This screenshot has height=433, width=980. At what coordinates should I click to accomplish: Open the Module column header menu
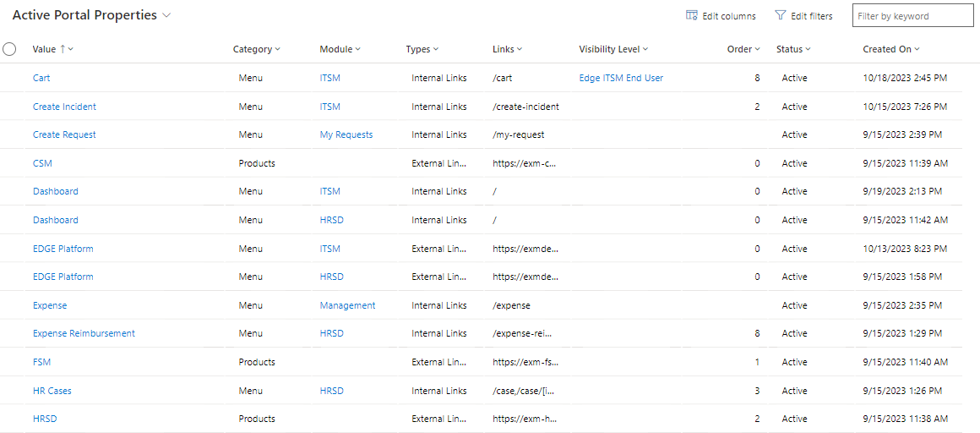point(357,50)
